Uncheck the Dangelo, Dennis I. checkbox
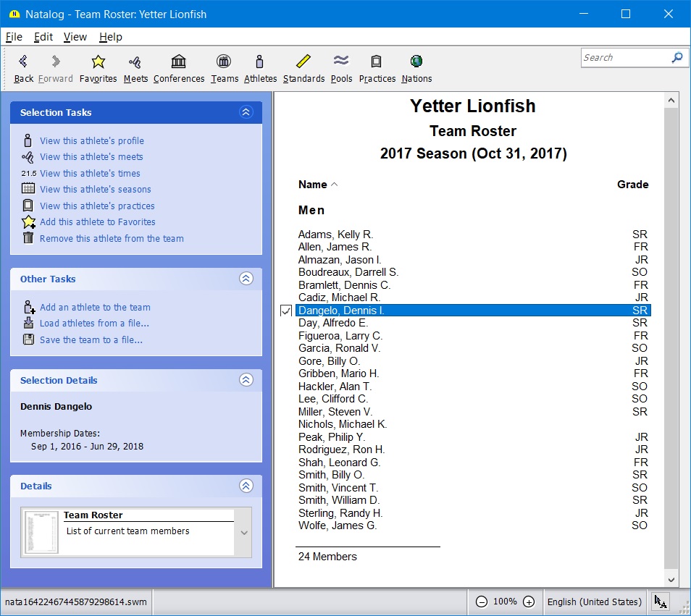This screenshot has height=616, width=691. (286, 311)
